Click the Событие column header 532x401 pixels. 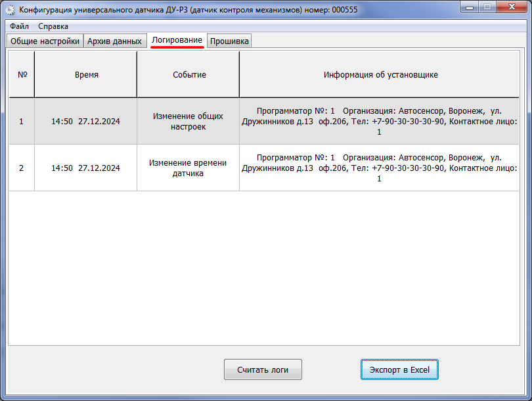click(188, 75)
